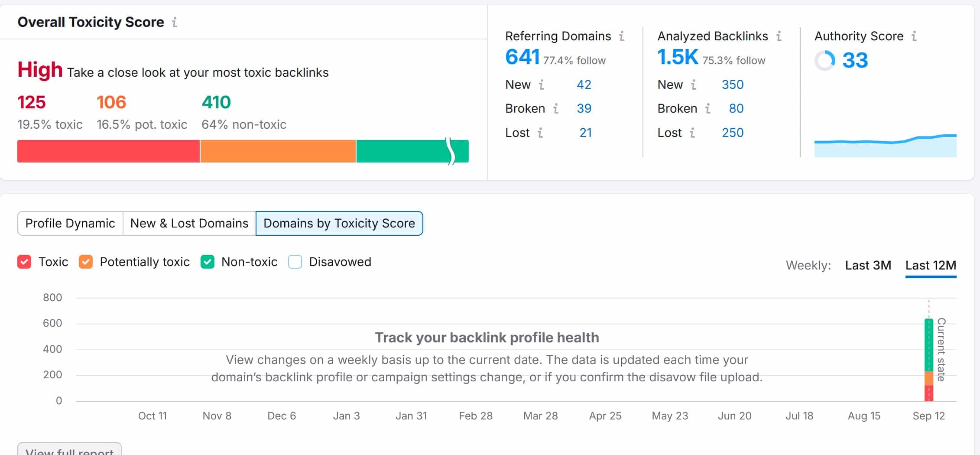Open info icon for Referring Domains Lost
This screenshot has width=980, height=455.
tap(540, 133)
